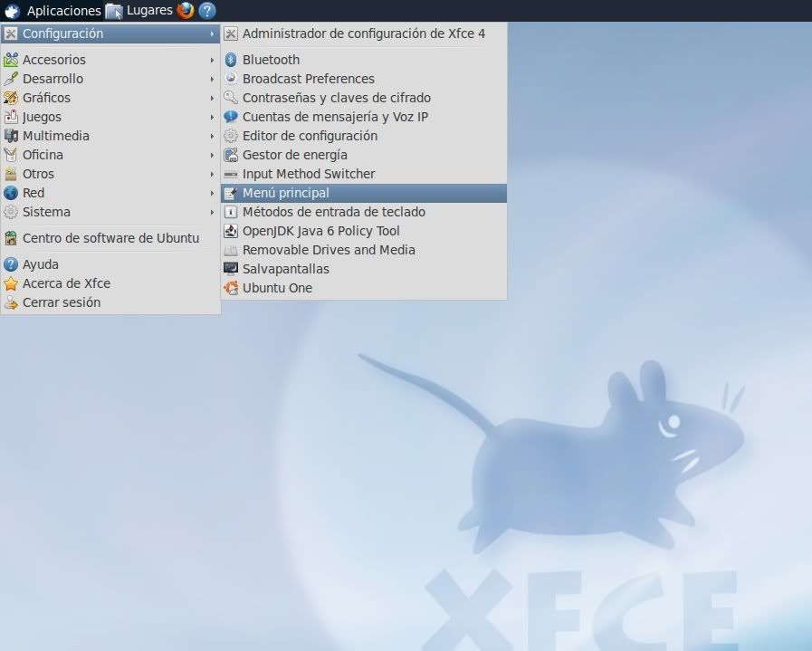The height and width of the screenshot is (651, 812).
Task: Select the Configuración menu category
Action: (x=110, y=34)
